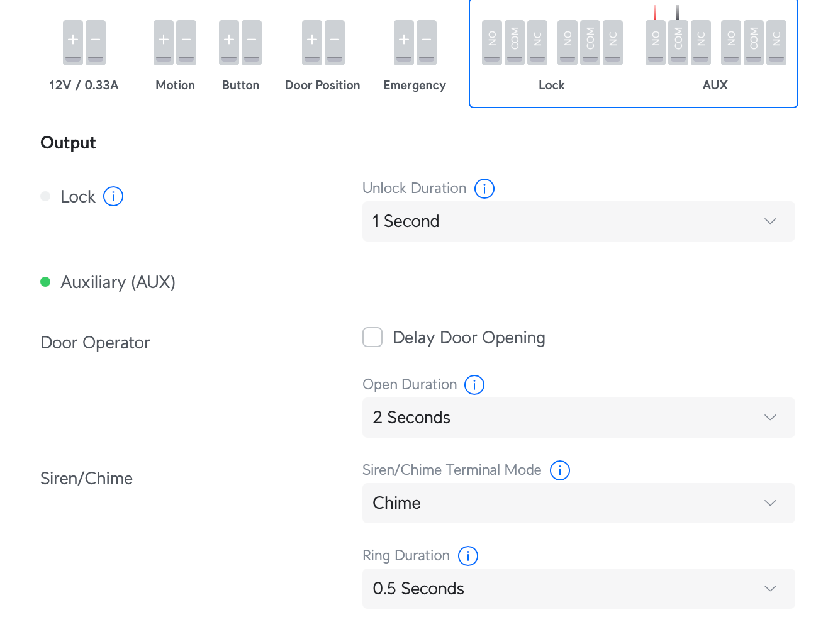828x644 pixels.
Task: Click the Unlock Duration info icon
Action: [484, 189]
